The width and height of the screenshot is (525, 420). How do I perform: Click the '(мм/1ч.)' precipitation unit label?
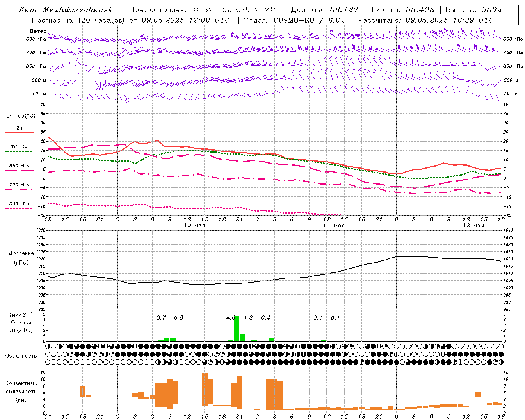[x=21, y=330]
